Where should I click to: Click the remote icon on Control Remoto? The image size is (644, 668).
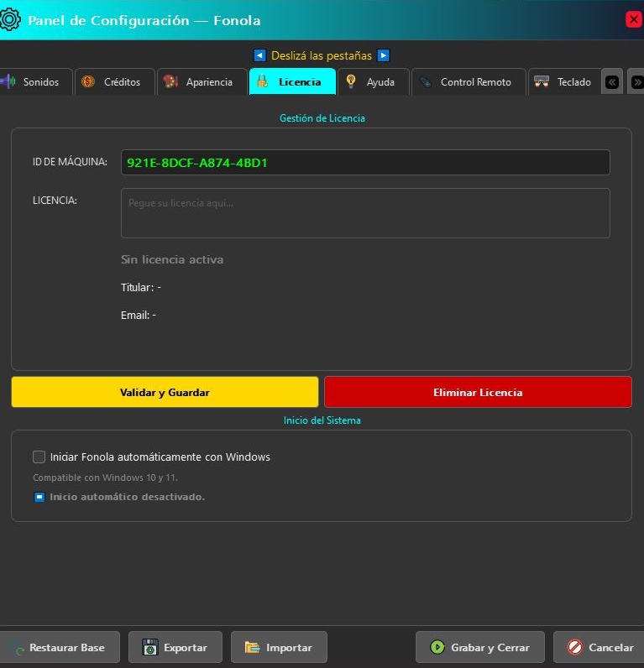426,81
